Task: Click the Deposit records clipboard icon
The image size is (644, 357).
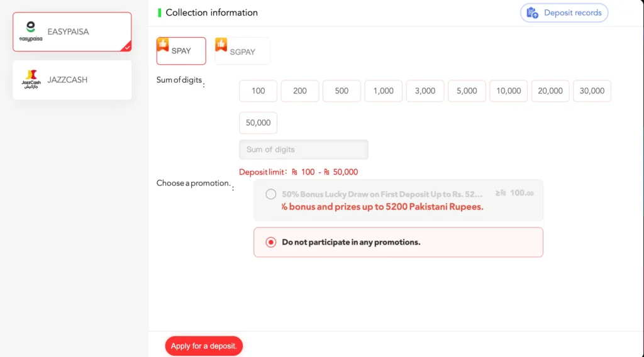Action: coord(532,13)
